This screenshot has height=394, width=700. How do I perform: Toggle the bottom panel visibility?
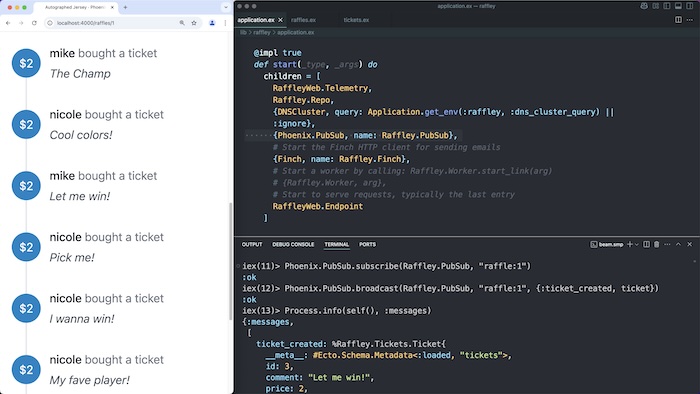click(x=678, y=6)
